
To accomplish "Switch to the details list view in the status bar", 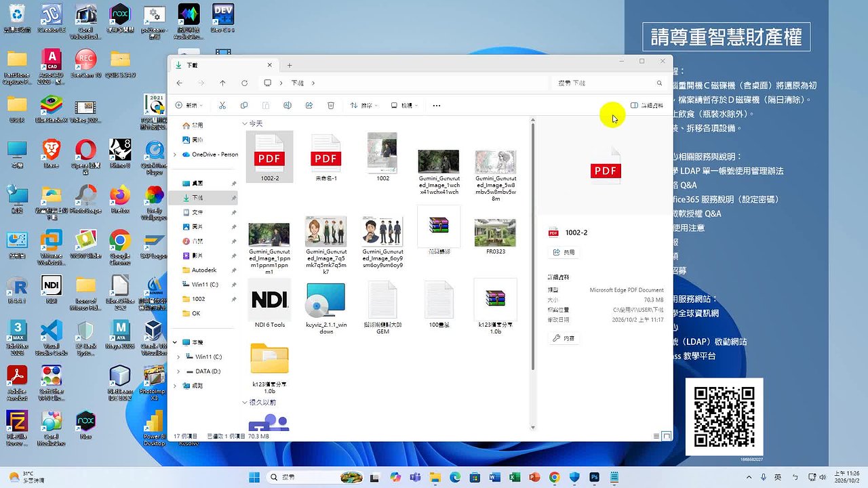I will pyautogui.click(x=656, y=436).
